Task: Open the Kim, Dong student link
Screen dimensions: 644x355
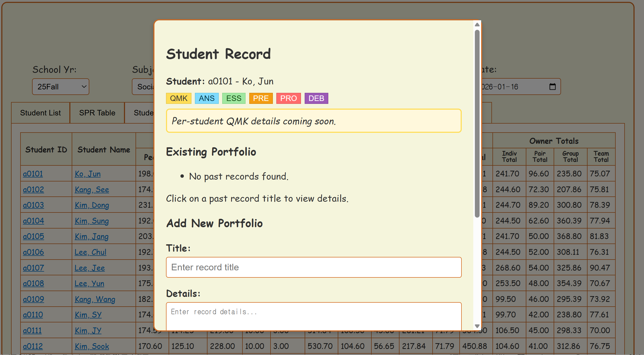Action: point(92,205)
